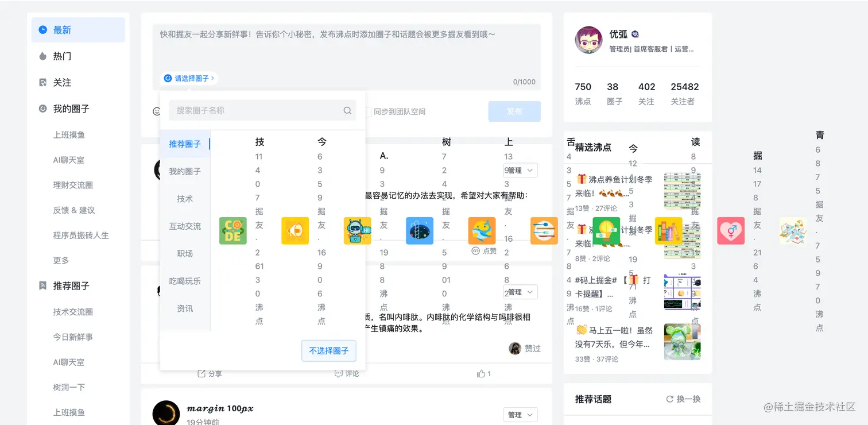Switch to 吃喝玩乐 tab in circle picker
This screenshot has width=868, height=425.
coord(185,281)
